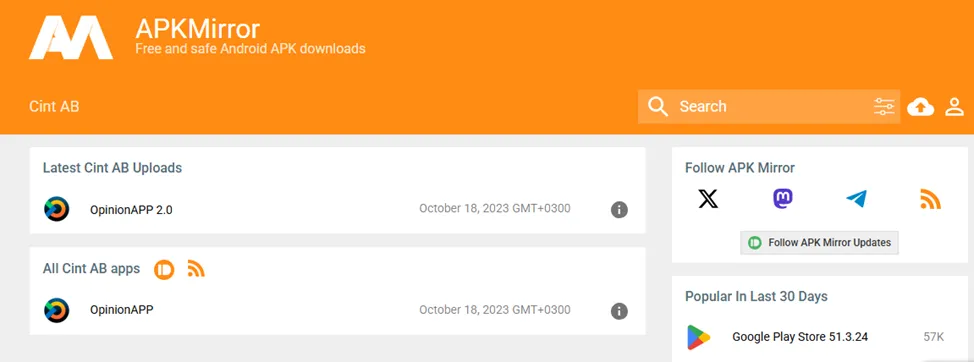This screenshot has width=974, height=362.
Task: Open OpinionAPP 2.0 link
Action: [x=131, y=210]
